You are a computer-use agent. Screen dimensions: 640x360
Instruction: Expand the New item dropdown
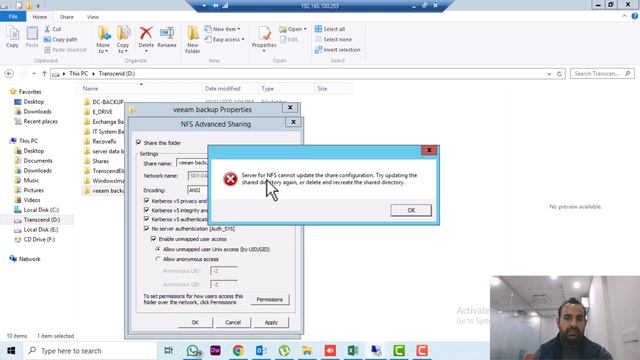(239, 29)
